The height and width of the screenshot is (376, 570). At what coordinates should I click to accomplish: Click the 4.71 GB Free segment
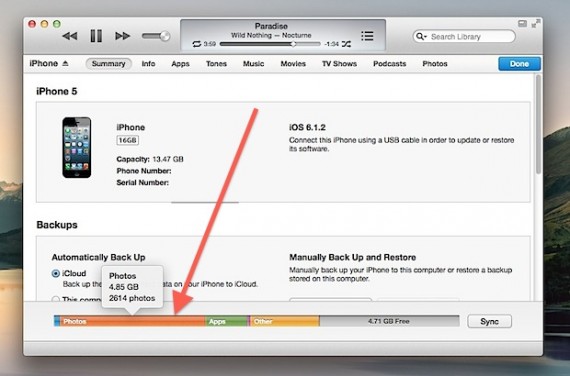click(389, 321)
